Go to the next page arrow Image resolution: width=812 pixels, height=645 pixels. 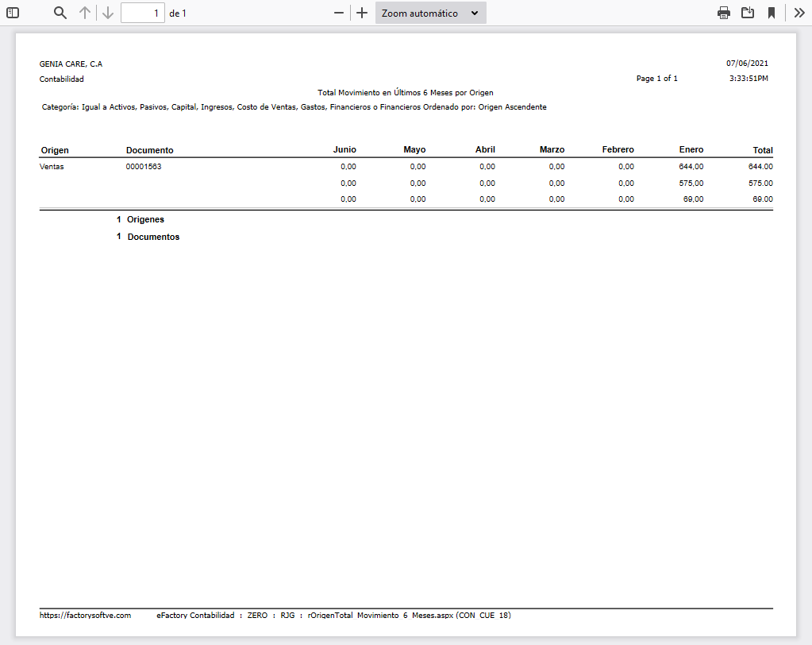(x=108, y=13)
